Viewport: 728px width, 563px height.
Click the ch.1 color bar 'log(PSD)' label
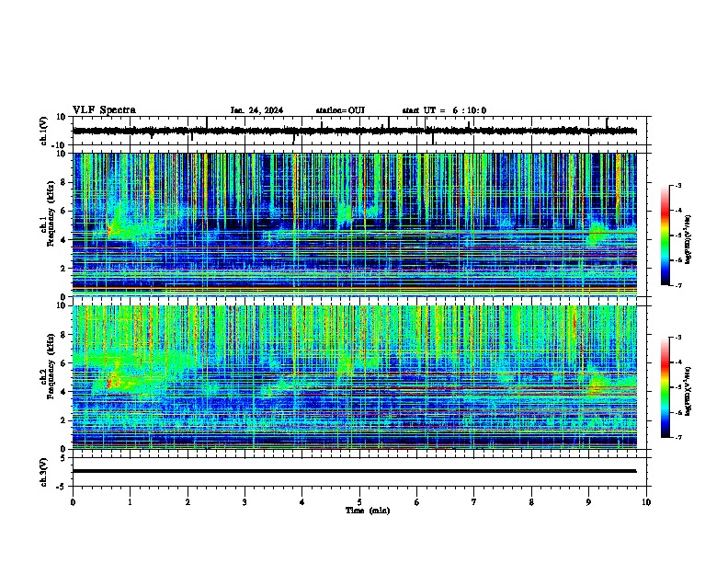point(688,240)
